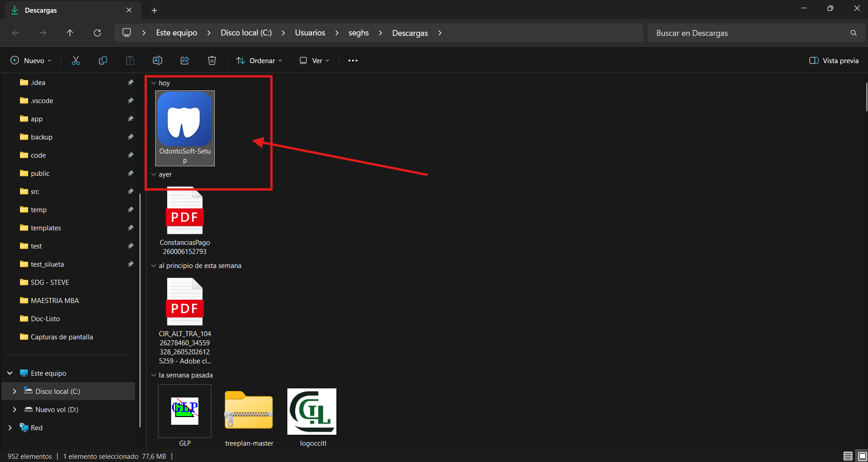Viewport: 868px width, 462px height.
Task: Expand the Red network node
Action: (x=10, y=427)
